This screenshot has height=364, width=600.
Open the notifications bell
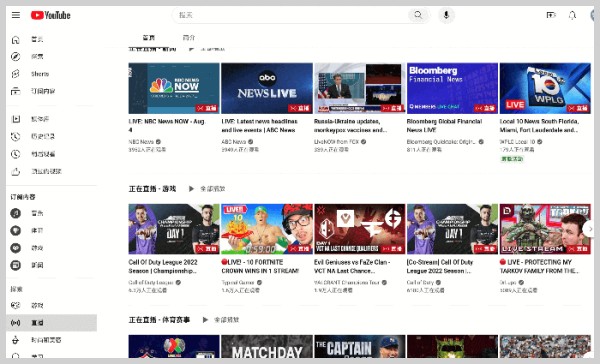click(x=572, y=15)
